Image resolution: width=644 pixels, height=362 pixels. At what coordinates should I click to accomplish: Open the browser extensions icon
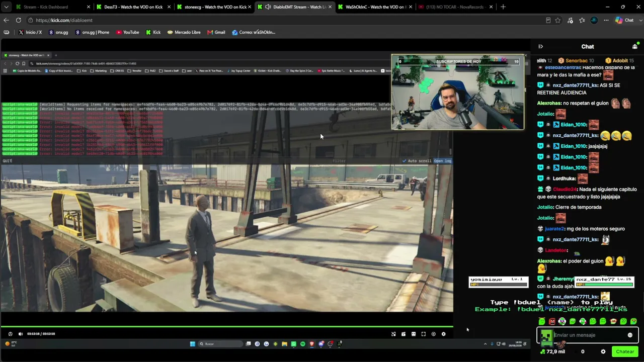(570, 20)
